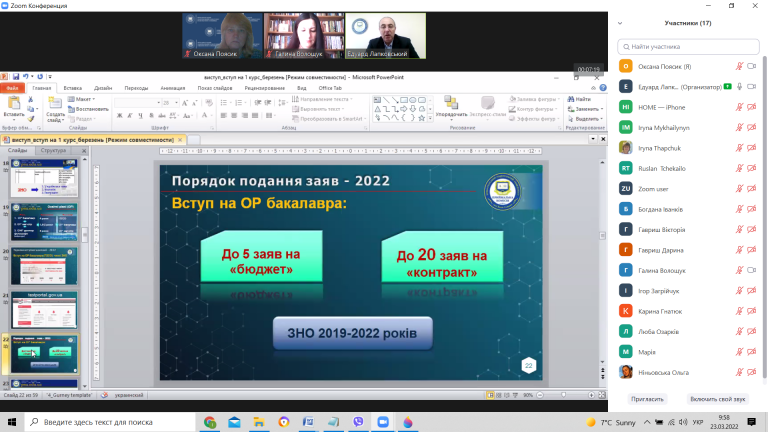Screen dimensions: 768x432
Task: Adjust the zoom slider in status bar
Action: tap(566, 395)
